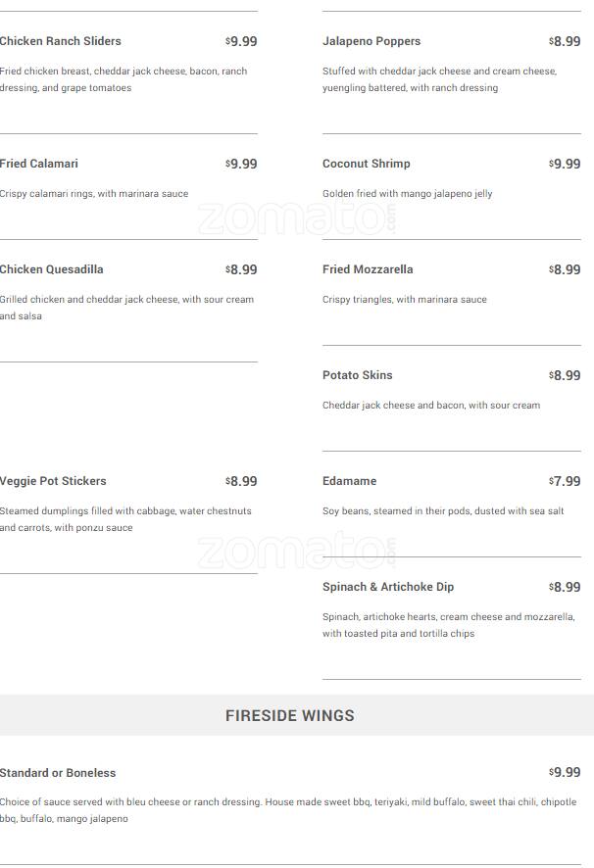594x868 pixels.
Task: Click the wings sauce choices description text
Action: click(x=288, y=809)
